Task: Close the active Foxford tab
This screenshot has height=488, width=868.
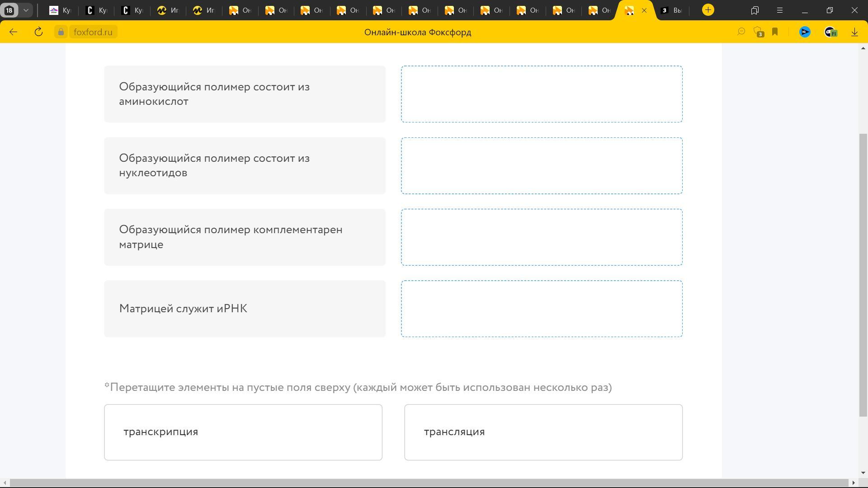Action: point(644,10)
